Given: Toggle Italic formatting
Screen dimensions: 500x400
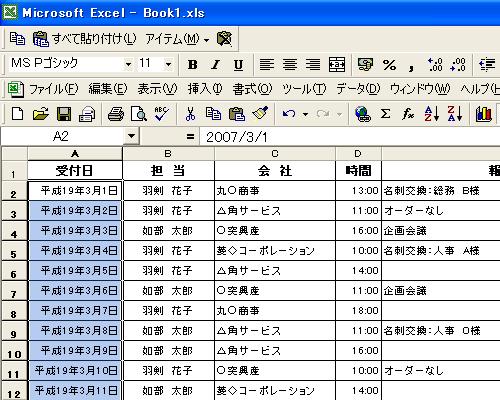Looking at the screenshot, I should click(x=216, y=64).
